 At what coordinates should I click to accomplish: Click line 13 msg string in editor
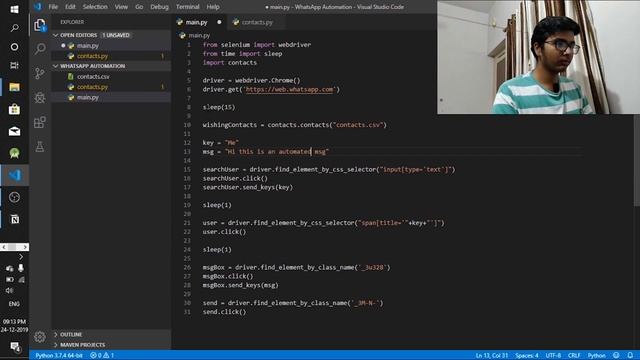coord(277,151)
